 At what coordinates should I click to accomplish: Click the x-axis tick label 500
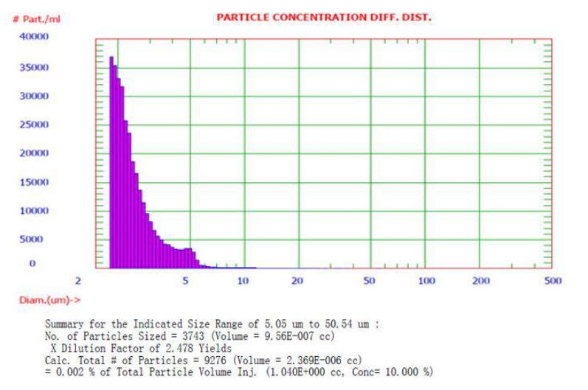click(x=553, y=281)
